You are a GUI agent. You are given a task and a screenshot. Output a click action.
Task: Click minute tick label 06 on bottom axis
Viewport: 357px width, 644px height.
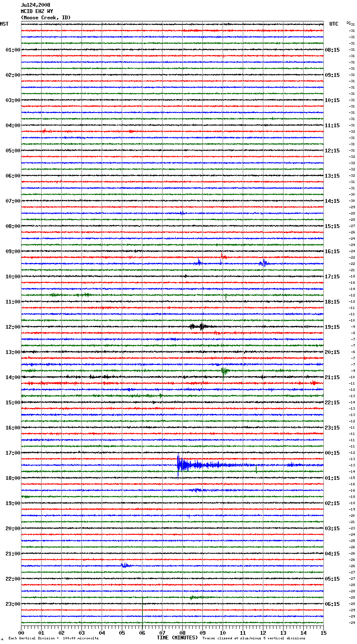point(142,633)
